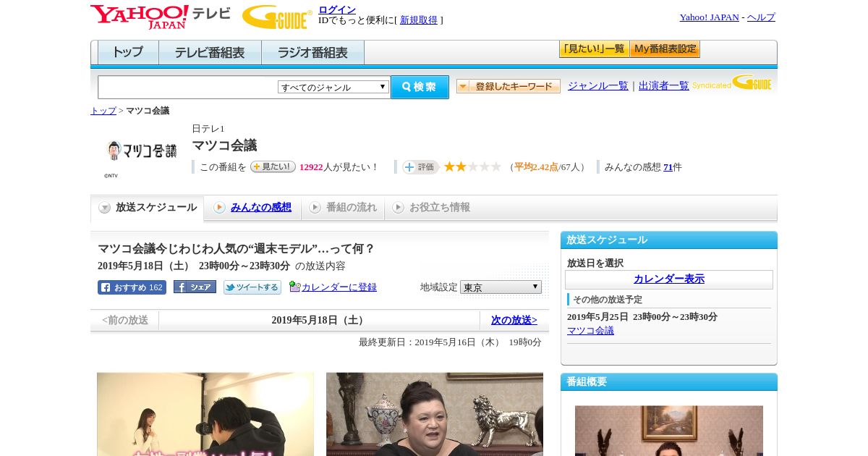The height and width of the screenshot is (456, 868).
Task: Open the 出演者一覧 link
Action: point(664,85)
